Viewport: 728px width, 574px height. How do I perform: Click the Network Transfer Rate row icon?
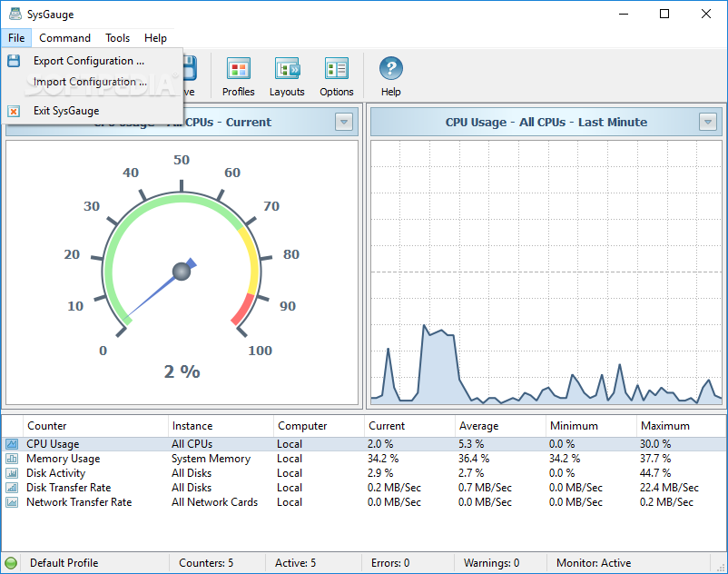click(12, 502)
